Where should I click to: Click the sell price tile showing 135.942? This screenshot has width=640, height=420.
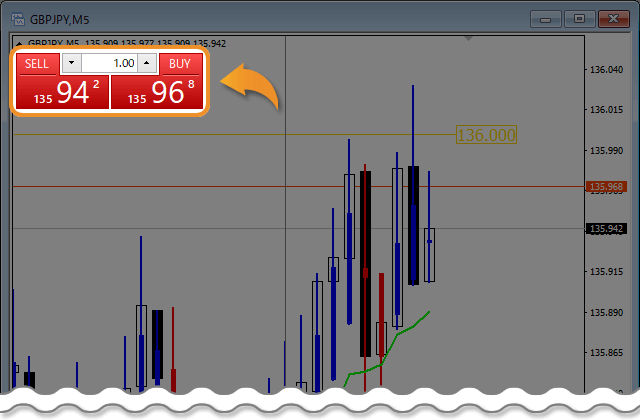[61, 94]
